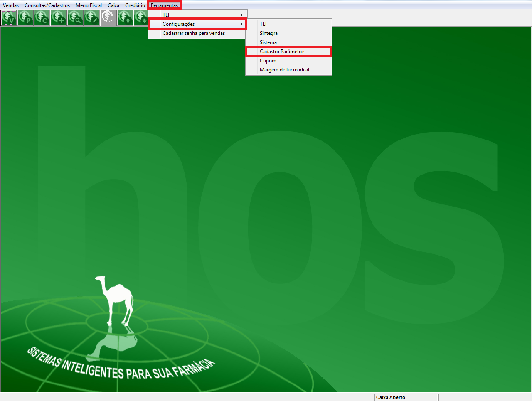Viewport: 532px width, 401px height.
Task: Select Sintegra from Configurações submenu
Action: [268, 33]
